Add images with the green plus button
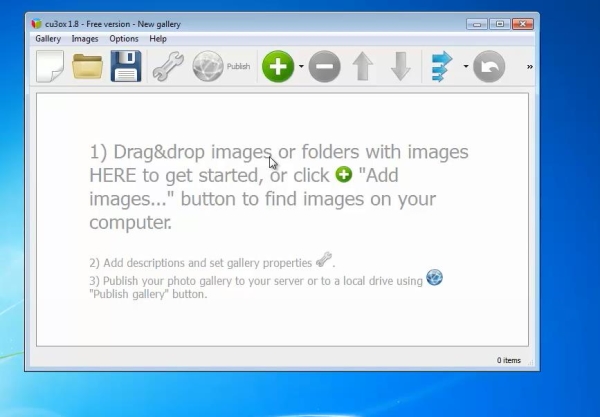600x417 pixels. pyautogui.click(x=278, y=67)
